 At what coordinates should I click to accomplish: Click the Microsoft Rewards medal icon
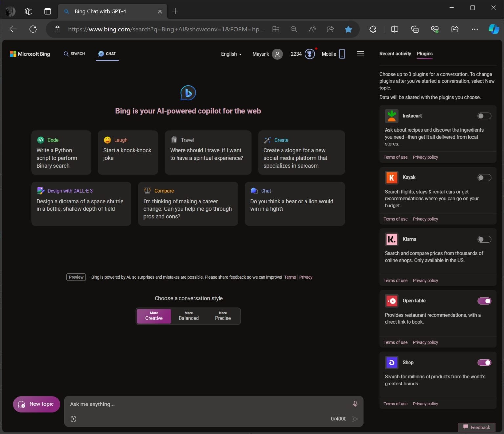(309, 54)
